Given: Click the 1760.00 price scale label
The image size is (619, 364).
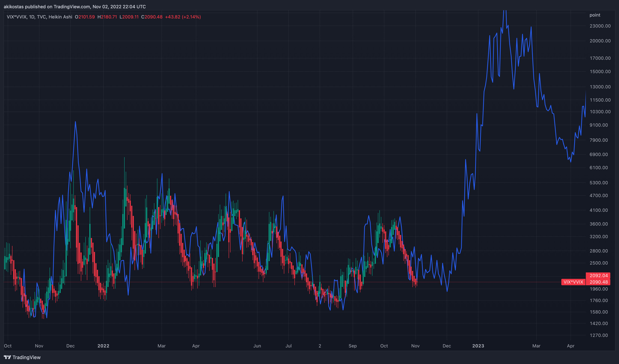Looking at the screenshot, I should click(x=599, y=301).
